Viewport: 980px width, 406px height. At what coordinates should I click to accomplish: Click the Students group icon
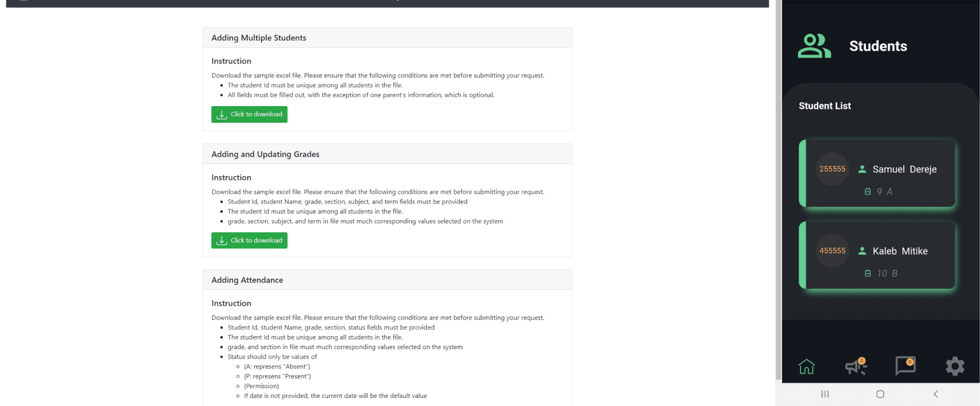point(814,46)
